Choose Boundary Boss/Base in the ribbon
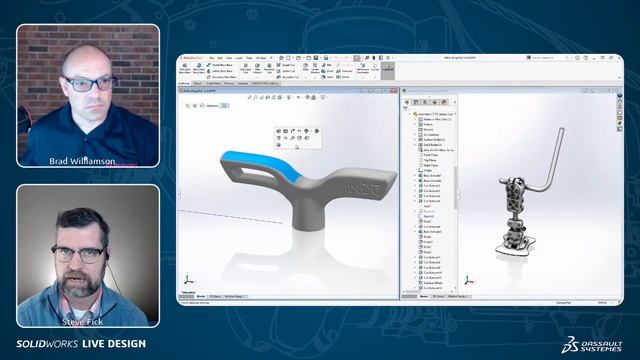Screen dimensions: 640x360 (221, 77)
